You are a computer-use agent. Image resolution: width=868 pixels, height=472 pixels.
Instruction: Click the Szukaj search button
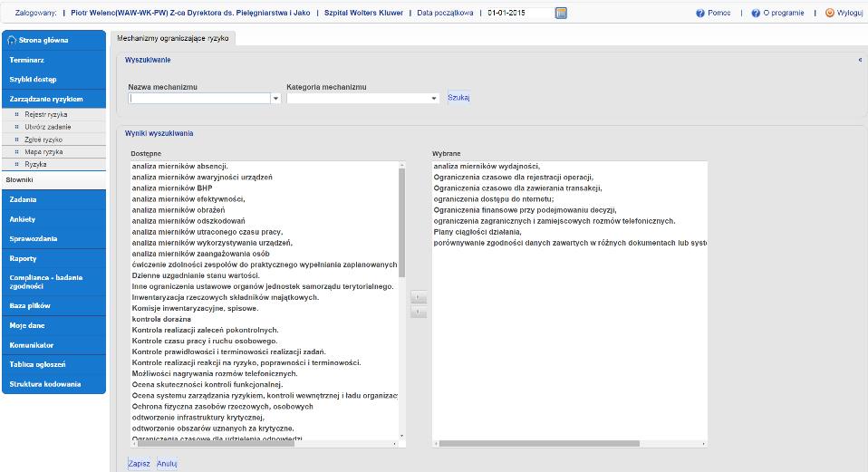point(458,97)
